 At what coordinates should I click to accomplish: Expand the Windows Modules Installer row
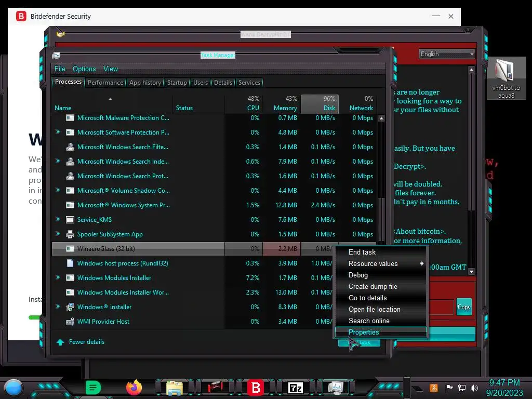[58, 277]
